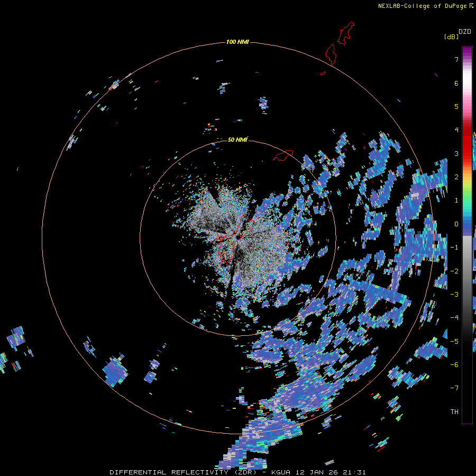Viewport: 476px width, 476px height.
Task: Click the -2 value on the color scale
Action: [x=454, y=271]
